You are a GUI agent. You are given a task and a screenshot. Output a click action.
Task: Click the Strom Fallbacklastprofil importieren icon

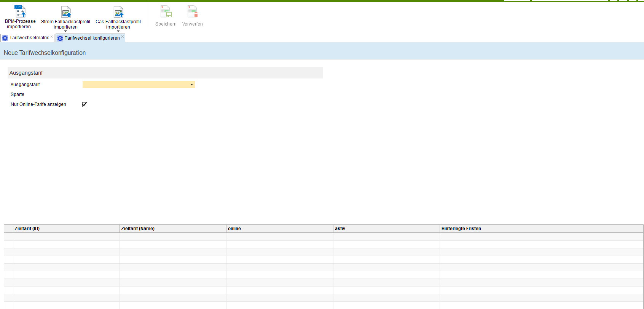pyautogui.click(x=66, y=12)
